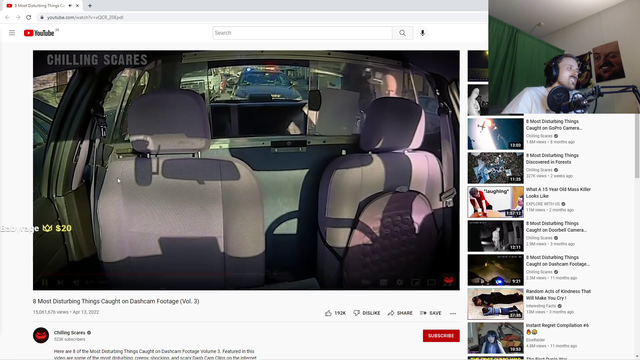The image size is (640, 360).
Task: Click the thumbs-down Dislike button
Action: point(367,313)
